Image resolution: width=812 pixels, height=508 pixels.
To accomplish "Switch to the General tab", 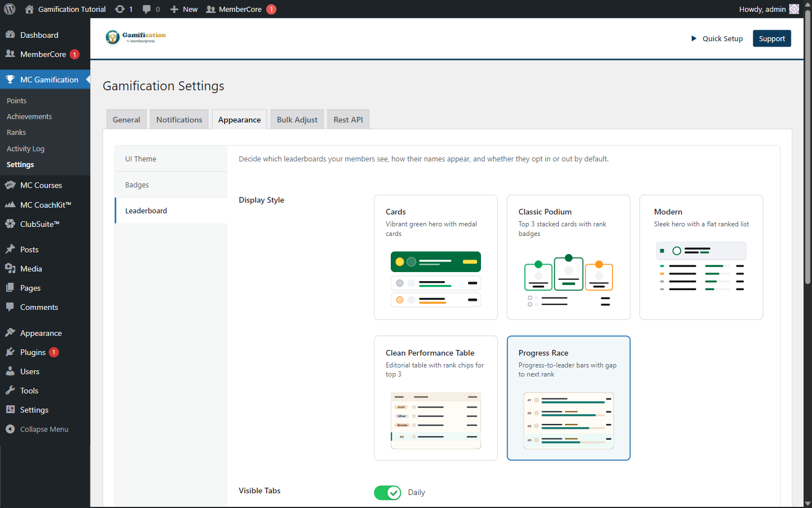I will click(x=126, y=119).
